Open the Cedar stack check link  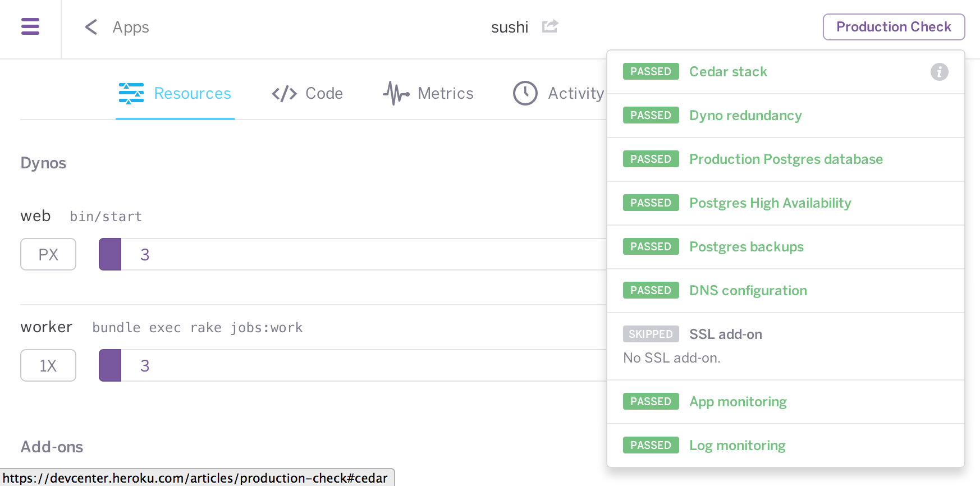(x=728, y=72)
